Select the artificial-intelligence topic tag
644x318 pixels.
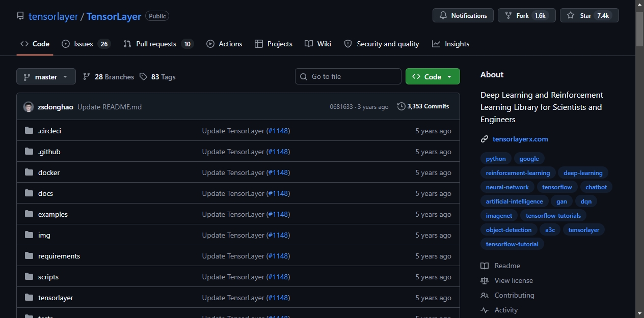515,201
